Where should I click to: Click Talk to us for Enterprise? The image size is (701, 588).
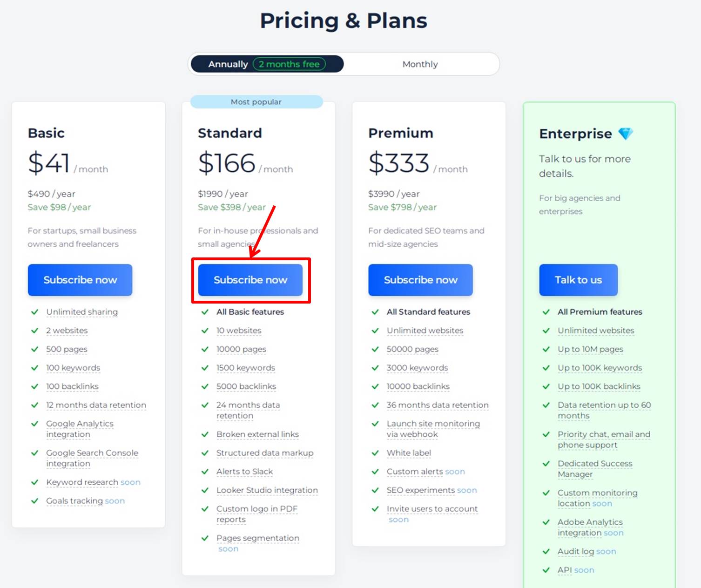pyautogui.click(x=579, y=280)
